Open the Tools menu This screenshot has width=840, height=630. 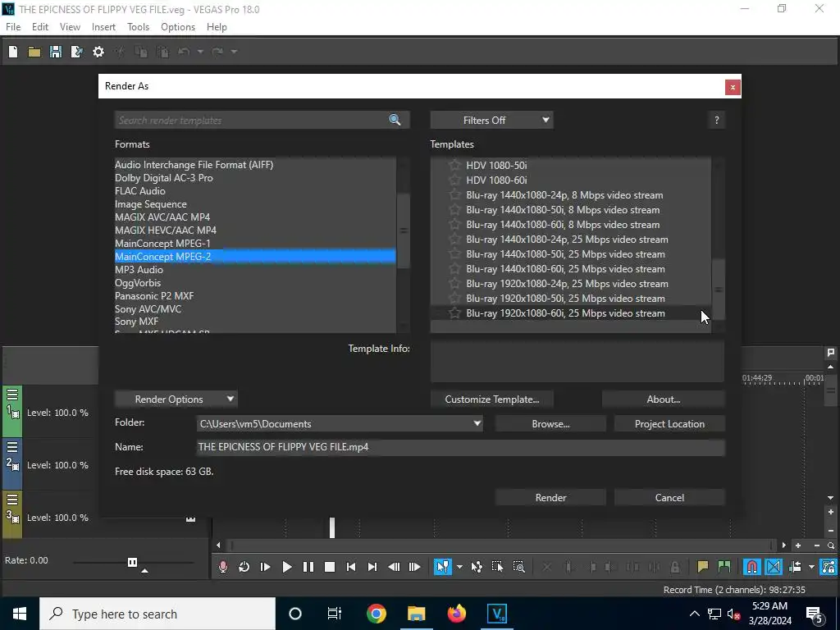pos(138,27)
